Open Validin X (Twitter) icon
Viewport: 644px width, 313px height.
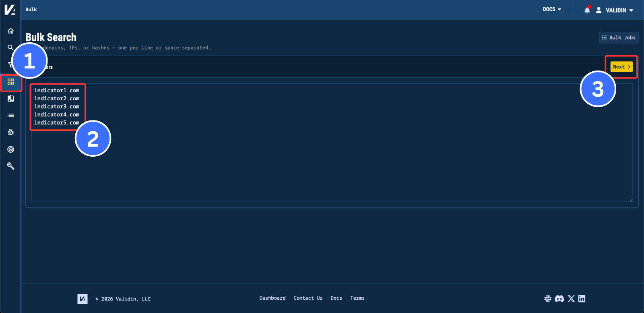pyautogui.click(x=571, y=298)
